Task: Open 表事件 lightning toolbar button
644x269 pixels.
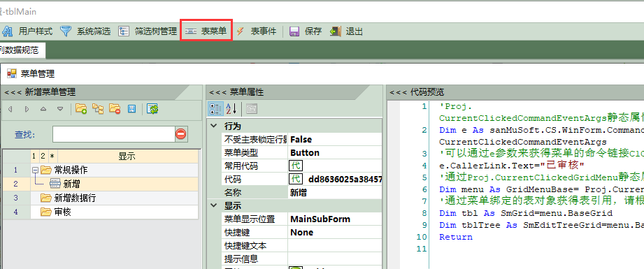Action: pyautogui.click(x=257, y=31)
